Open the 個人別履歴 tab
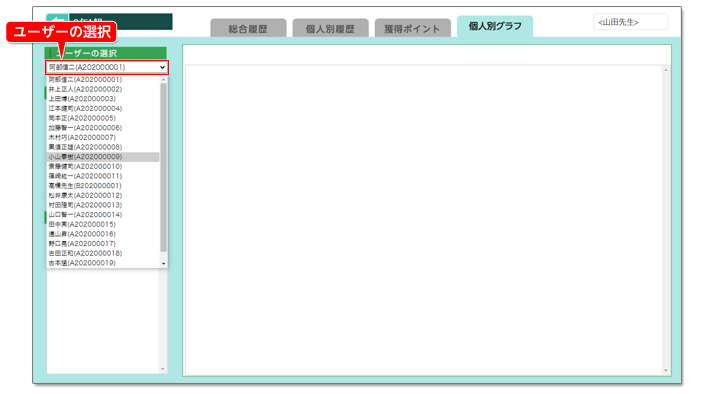Screen dimensions: 715x394 click(330, 29)
